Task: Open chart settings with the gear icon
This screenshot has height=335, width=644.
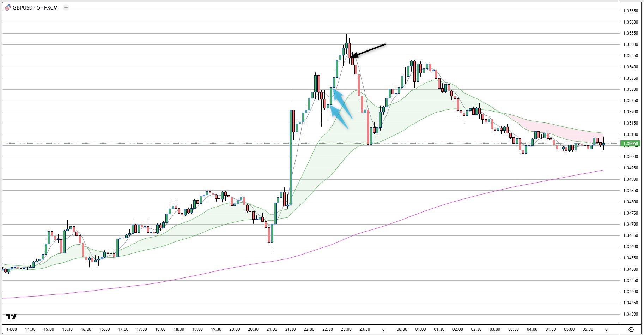Action: pyautogui.click(x=631, y=329)
